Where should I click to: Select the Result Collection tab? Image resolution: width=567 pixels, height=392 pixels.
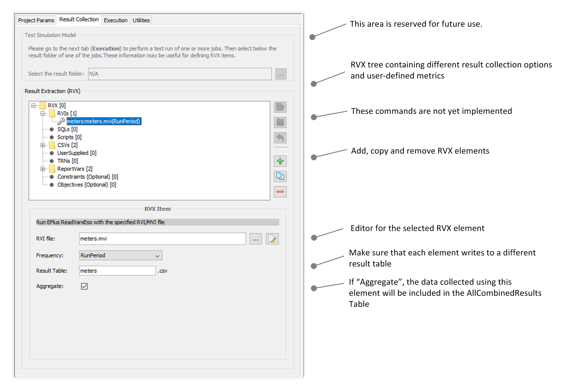click(x=79, y=19)
